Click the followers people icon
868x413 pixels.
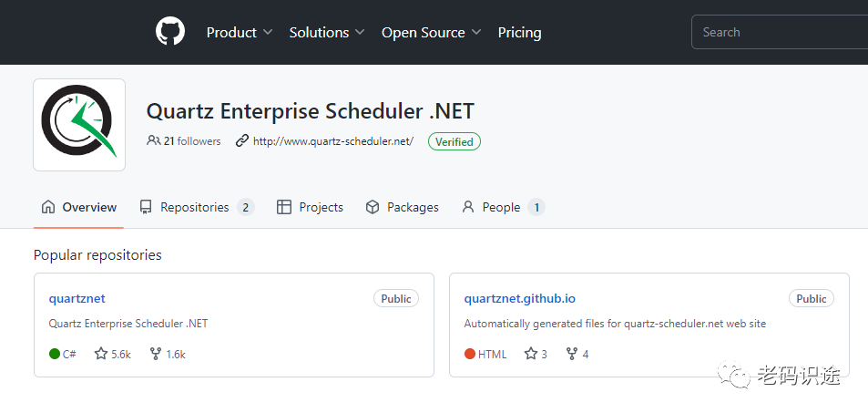click(x=153, y=140)
